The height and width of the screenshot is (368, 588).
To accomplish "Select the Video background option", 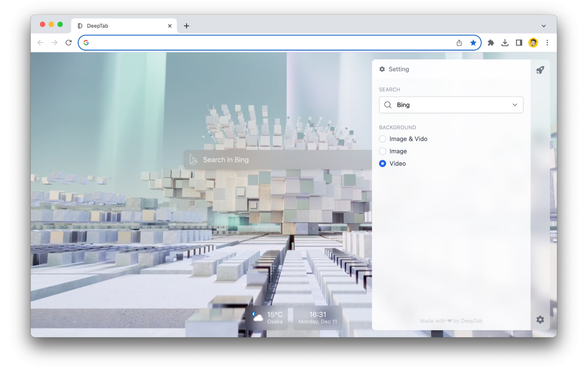I will (383, 163).
